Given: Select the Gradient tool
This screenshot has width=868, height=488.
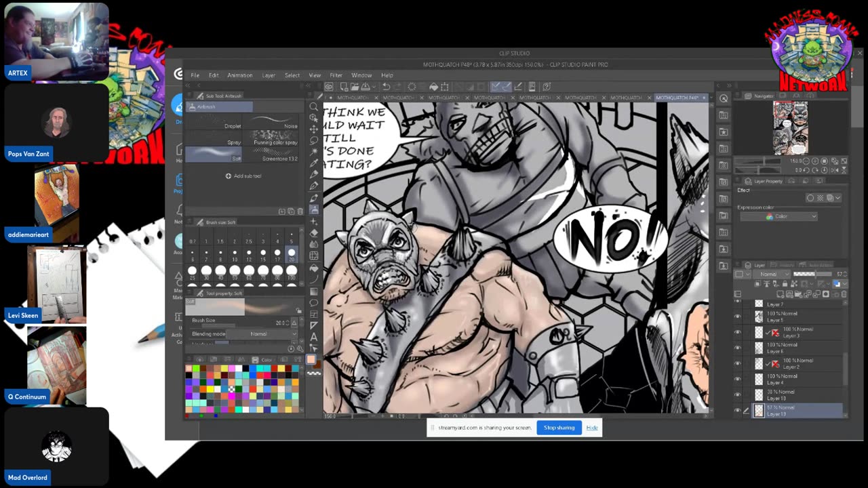Looking at the screenshot, I should pos(314,291).
